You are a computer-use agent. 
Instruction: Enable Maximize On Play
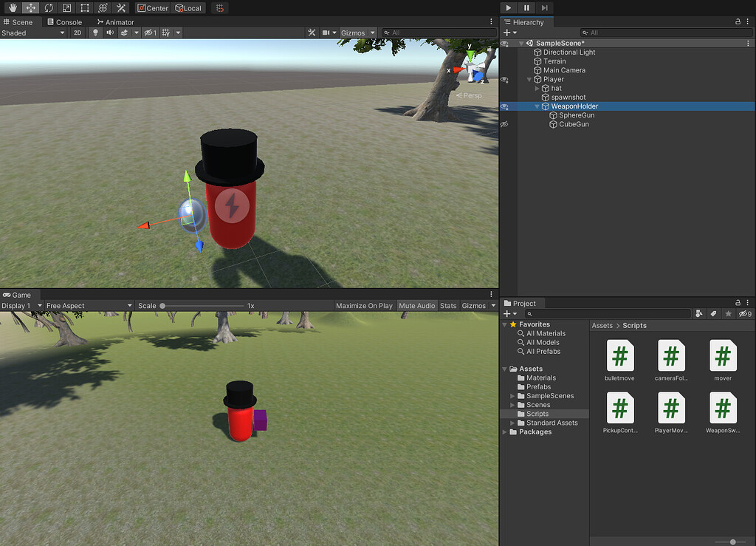pos(364,305)
